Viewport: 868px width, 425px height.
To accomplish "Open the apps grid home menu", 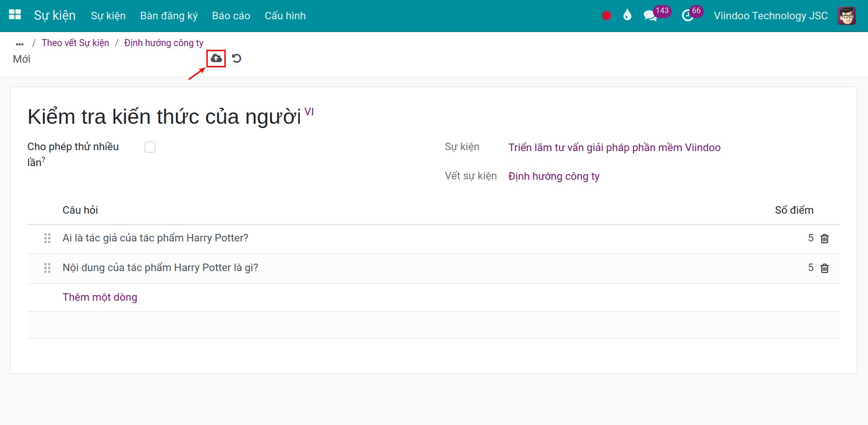I will click(x=15, y=15).
